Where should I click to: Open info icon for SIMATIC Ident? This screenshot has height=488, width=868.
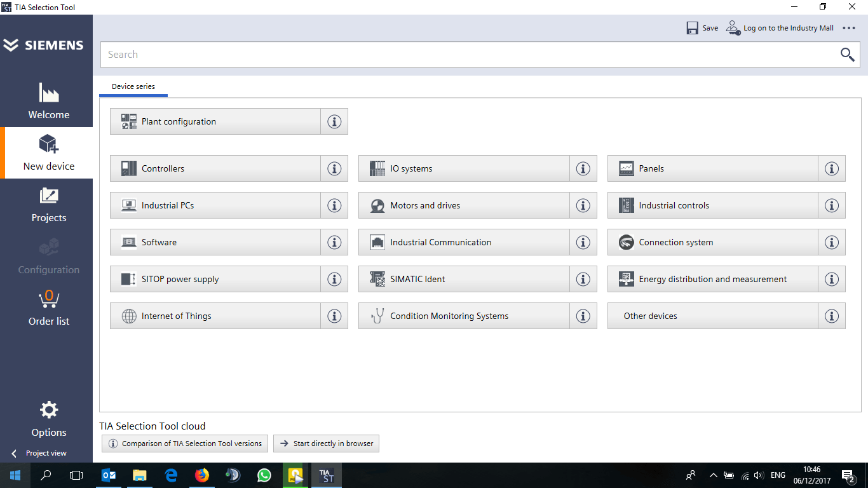point(583,279)
